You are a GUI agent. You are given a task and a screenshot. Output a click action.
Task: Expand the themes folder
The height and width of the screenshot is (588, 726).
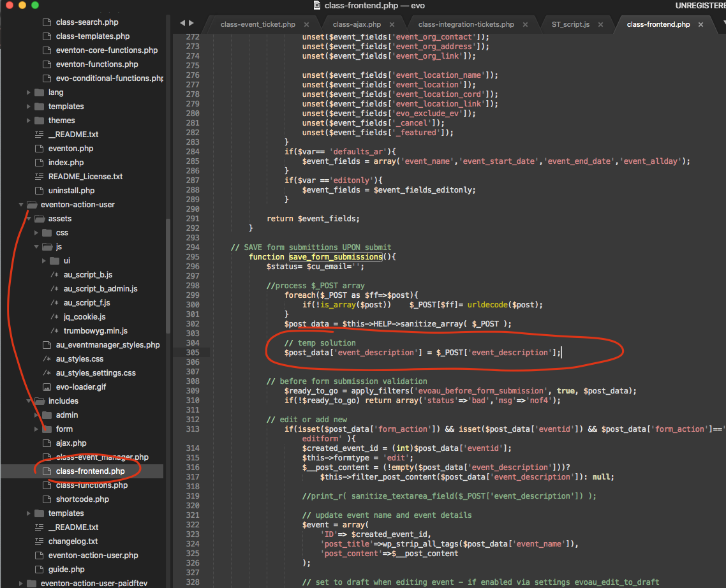coord(29,120)
